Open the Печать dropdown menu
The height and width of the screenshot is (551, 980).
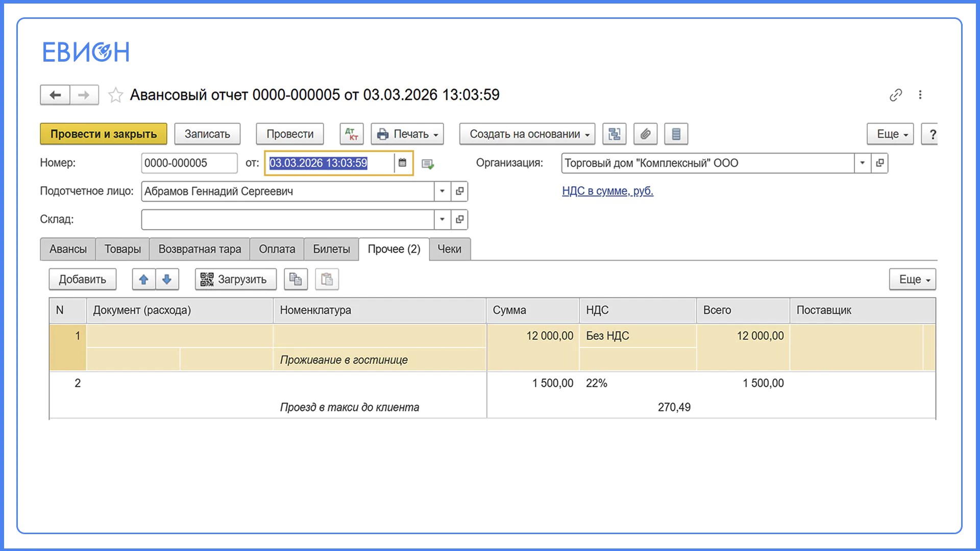(407, 134)
